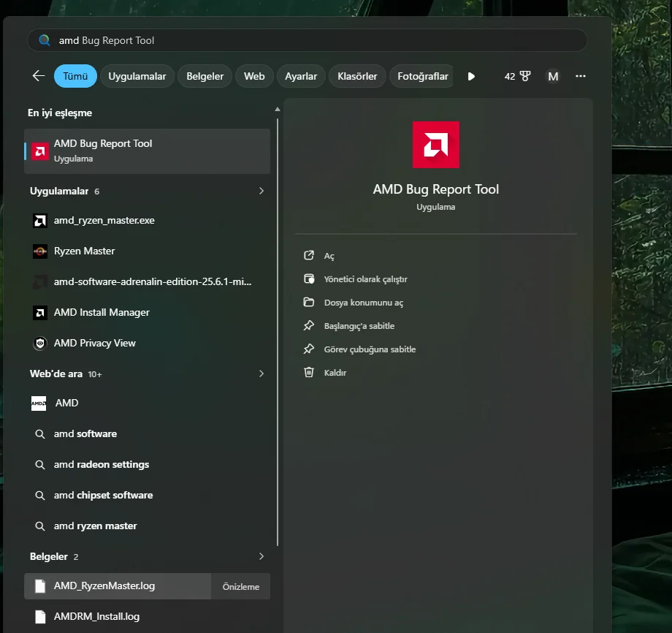Expand the Uygulamalar section chevron
This screenshot has width=672, height=633.
(x=261, y=191)
